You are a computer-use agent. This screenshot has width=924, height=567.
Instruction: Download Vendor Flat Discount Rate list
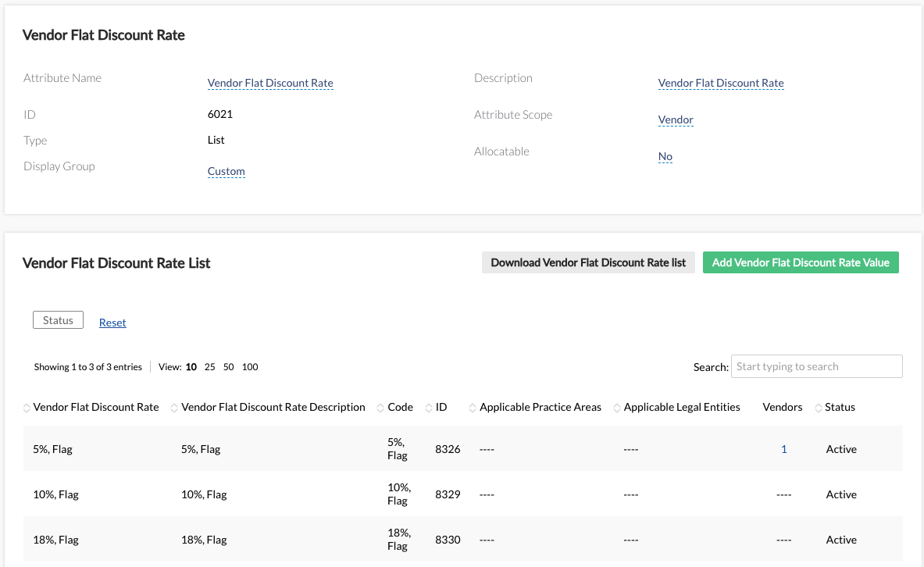point(588,262)
